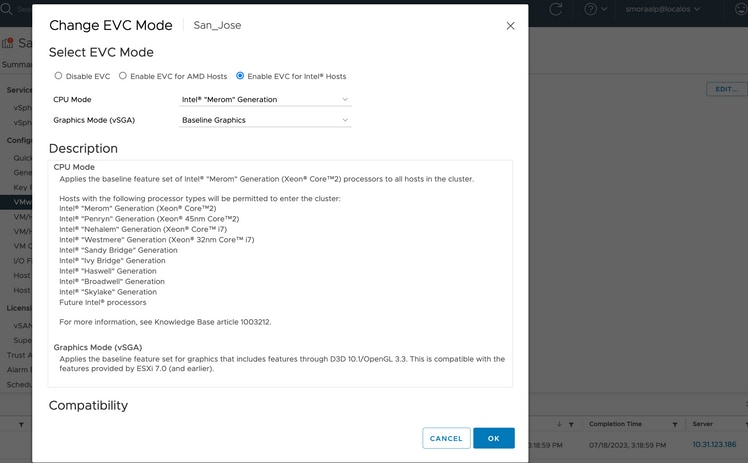Viewport: 748px width, 463px height.
Task: Open the smoraalp@localos user menu
Action: tap(663, 9)
